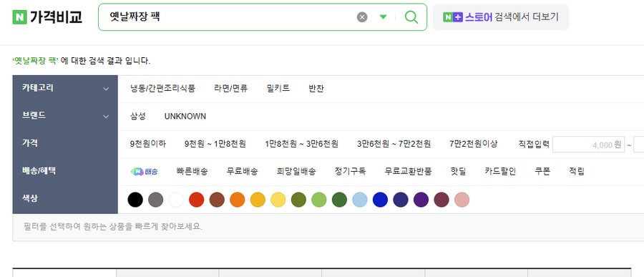Select the 냉동/간편조리식품 category
This screenshot has height=277, width=644.
[162, 88]
